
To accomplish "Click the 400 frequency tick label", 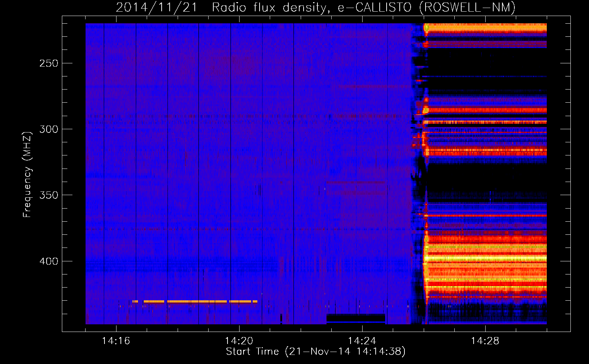I will coord(49,261).
